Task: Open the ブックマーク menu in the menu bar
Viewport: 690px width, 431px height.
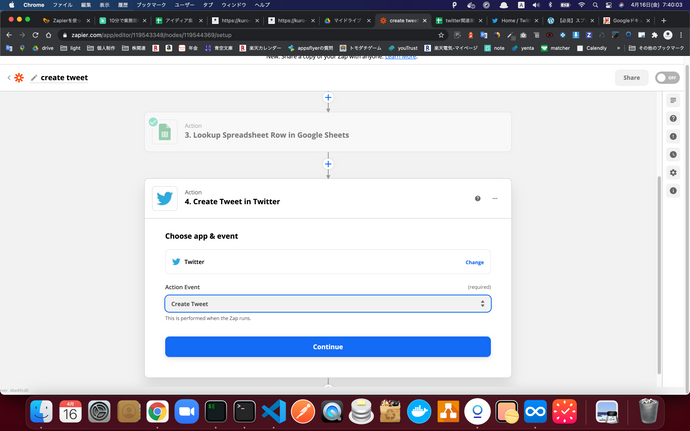Action: coord(151,5)
